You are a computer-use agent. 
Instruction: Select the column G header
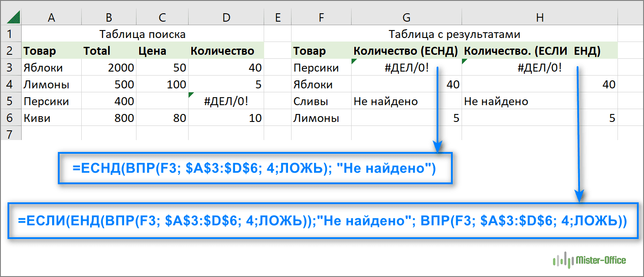click(406, 17)
